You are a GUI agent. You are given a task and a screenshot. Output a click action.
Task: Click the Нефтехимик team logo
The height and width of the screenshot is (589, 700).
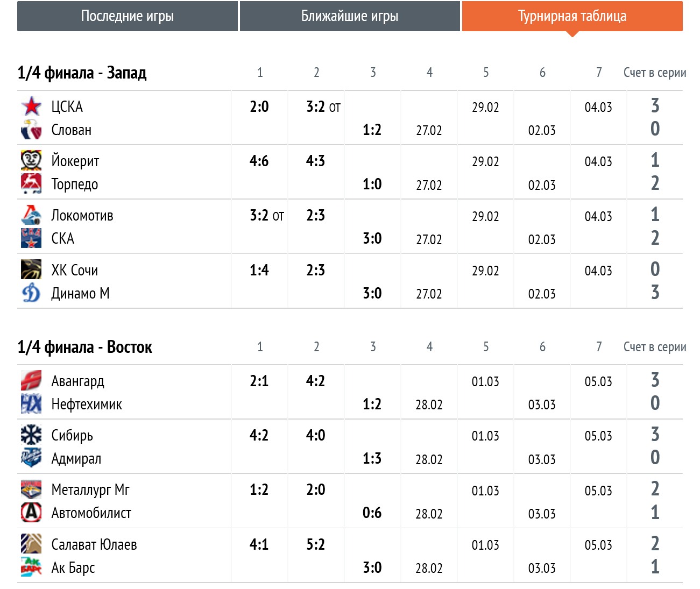pyautogui.click(x=31, y=404)
